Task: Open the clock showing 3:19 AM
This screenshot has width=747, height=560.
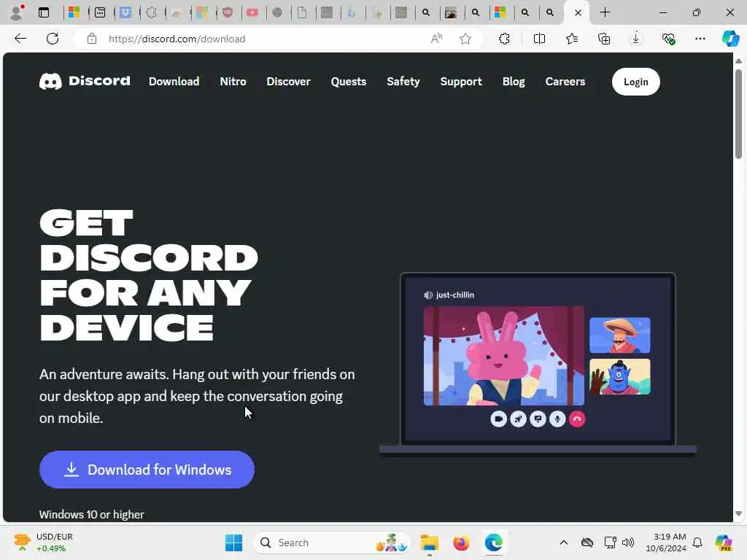Action: pos(666,542)
